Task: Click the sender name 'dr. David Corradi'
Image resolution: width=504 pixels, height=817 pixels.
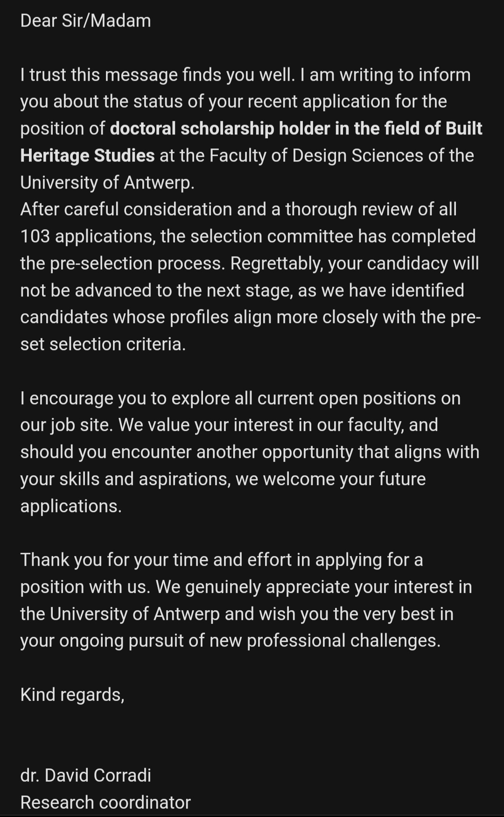Action: 85,775
